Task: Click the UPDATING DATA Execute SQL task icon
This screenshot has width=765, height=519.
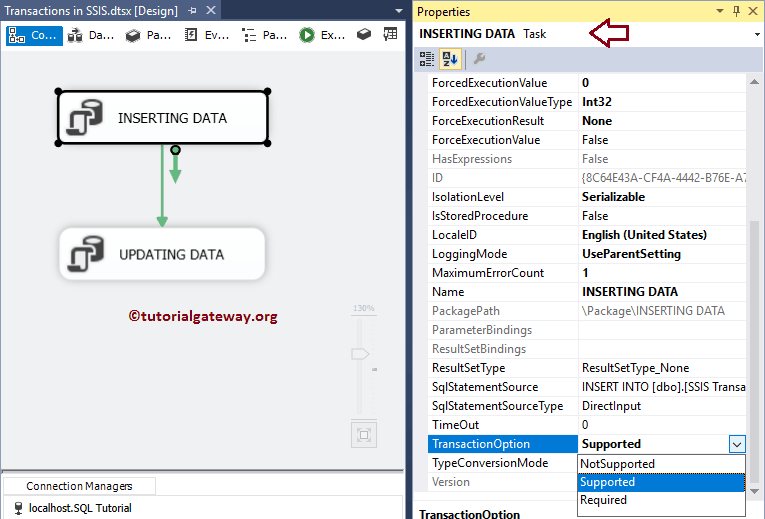Action: [x=86, y=254]
